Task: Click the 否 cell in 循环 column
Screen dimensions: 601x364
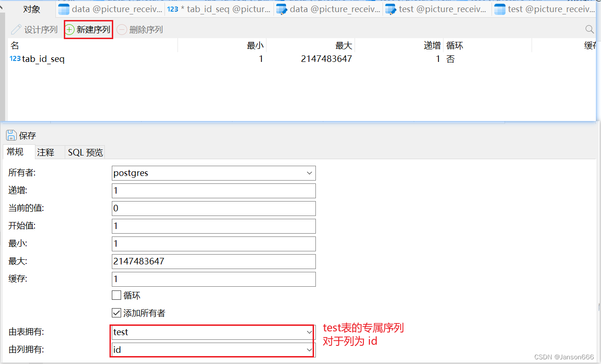Action: coord(451,59)
